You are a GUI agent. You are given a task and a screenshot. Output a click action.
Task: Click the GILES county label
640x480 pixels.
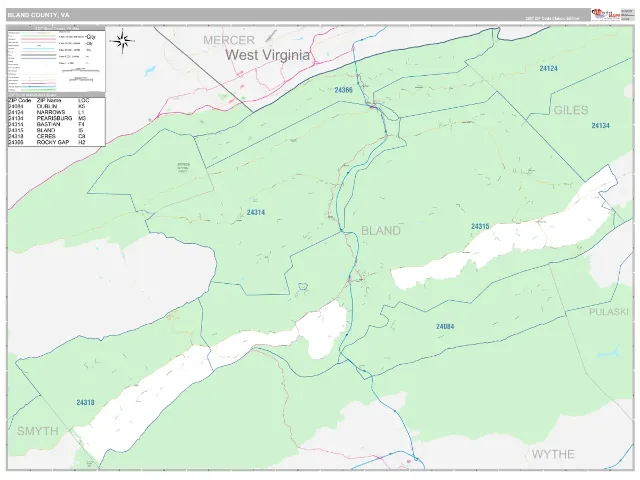(571, 110)
